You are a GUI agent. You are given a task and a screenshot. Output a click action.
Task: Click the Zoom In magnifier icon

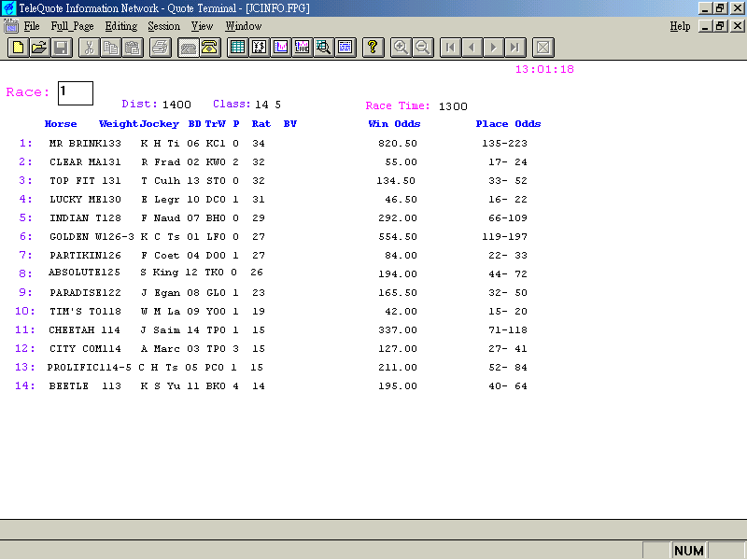click(401, 48)
